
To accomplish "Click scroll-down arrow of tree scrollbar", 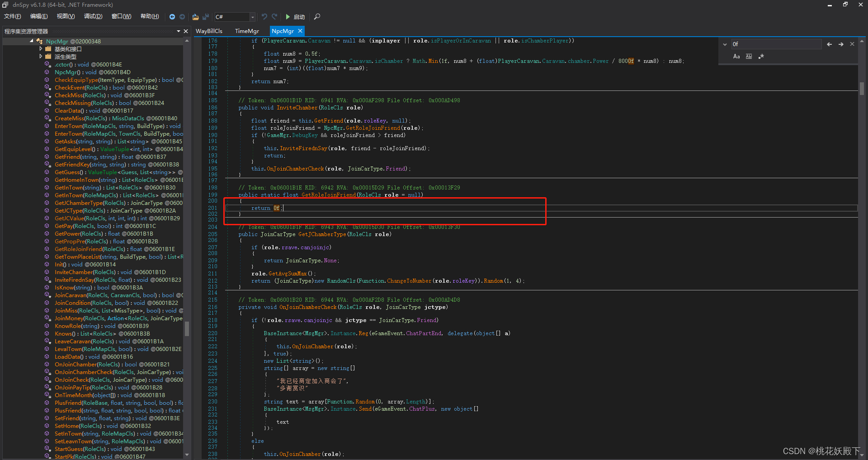I will point(187,455).
